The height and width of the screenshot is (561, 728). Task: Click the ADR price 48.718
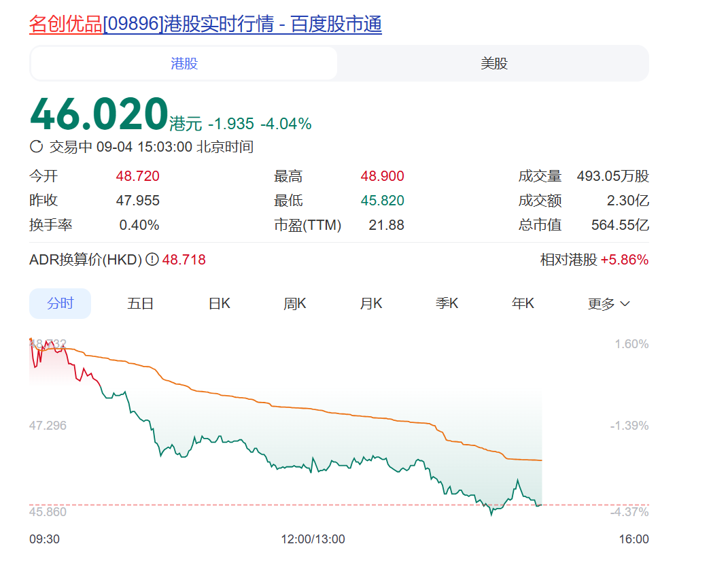tap(184, 260)
